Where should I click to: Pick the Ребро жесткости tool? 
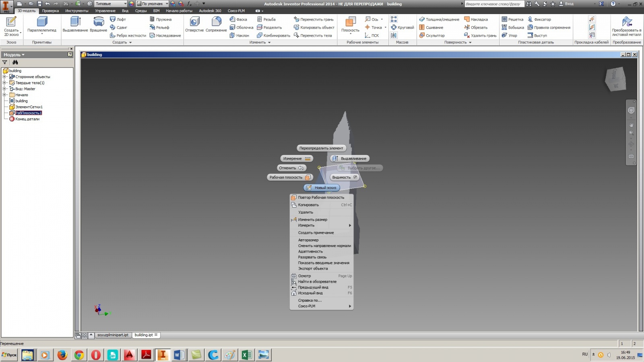point(128,35)
